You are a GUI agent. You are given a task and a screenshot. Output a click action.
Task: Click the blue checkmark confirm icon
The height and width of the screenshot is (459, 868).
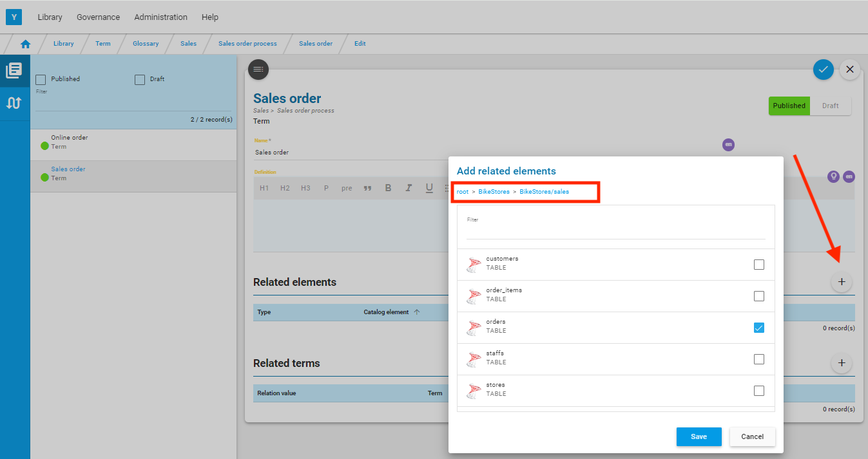click(x=823, y=70)
